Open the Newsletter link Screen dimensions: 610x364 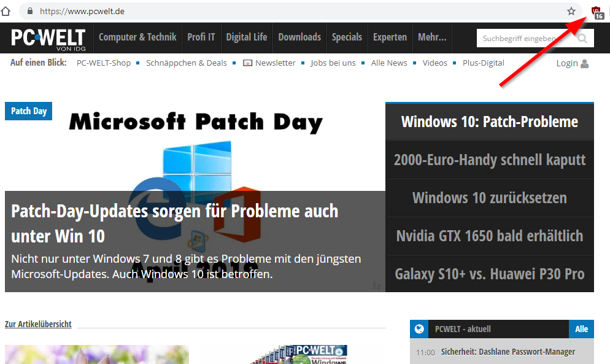coord(276,63)
